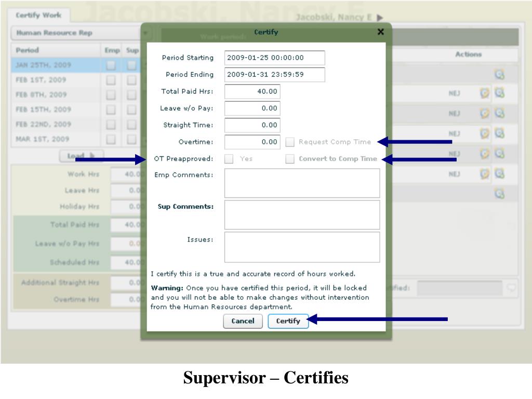This screenshot has width=532, height=399.
Task: Tick the OT Preapproved Yes checkbox
Action: 229,158
